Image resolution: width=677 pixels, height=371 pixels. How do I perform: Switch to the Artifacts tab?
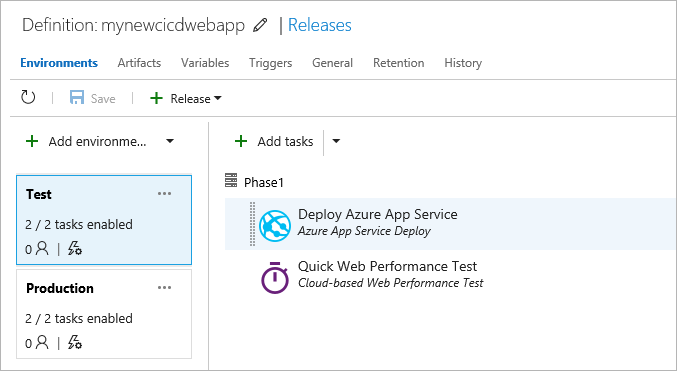coord(139,63)
